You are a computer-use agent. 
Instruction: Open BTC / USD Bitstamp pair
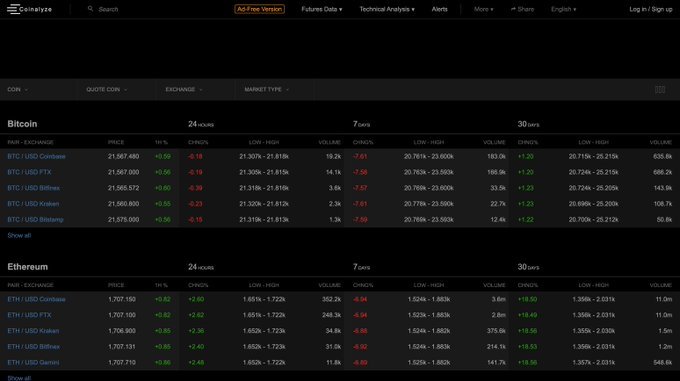(35, 220)
